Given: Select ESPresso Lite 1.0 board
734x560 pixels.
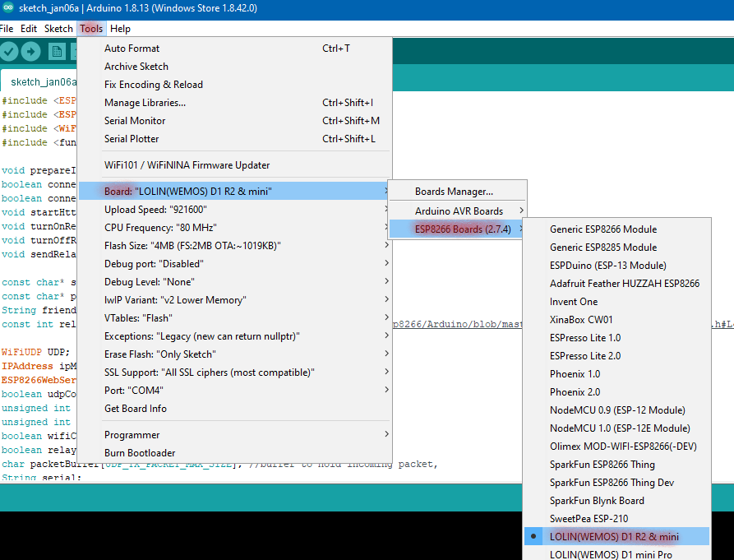Looking at the screenshot, I should [616, 338].
